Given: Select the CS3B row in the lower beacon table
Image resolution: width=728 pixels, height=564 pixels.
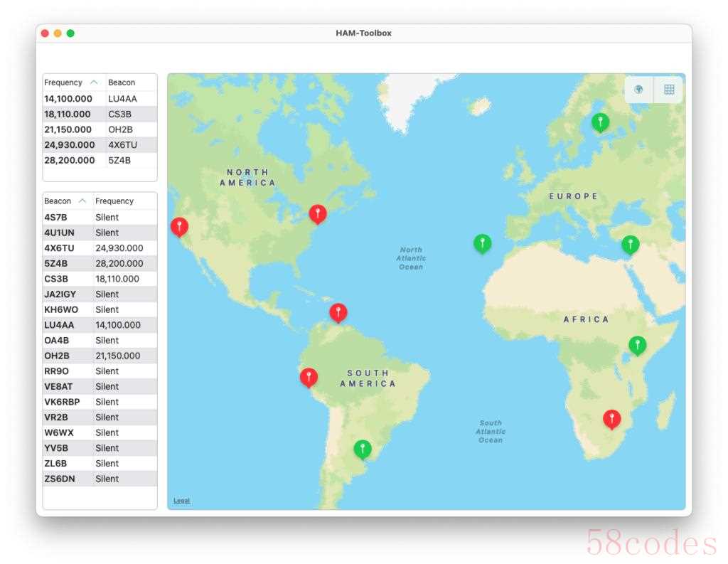Looking at the screenshot, I should pos(100,278).
